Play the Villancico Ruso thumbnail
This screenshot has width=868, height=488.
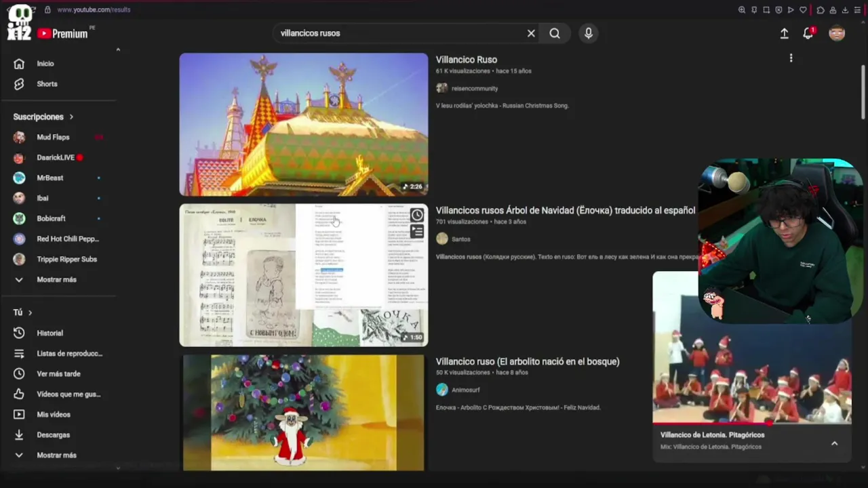click(x=304, y=125)
